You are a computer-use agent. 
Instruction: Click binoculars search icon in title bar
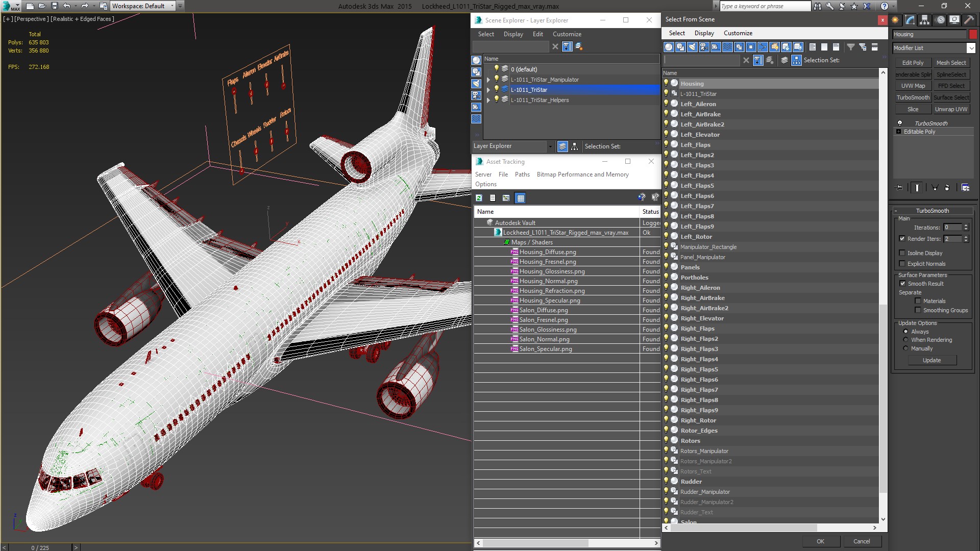click(x=818, y=6)
